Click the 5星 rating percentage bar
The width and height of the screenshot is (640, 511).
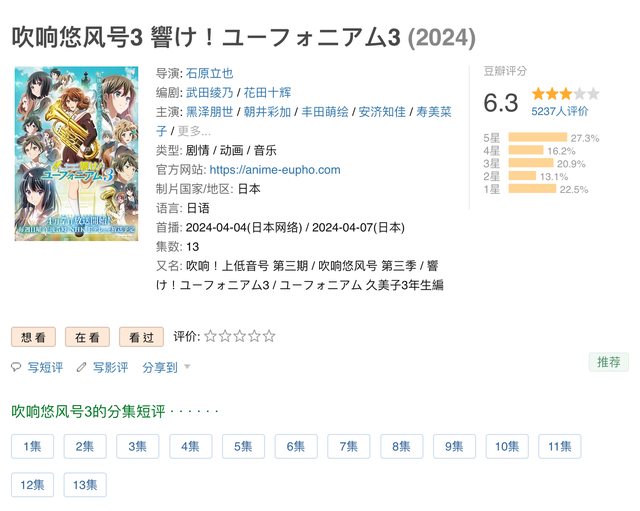click(538, 138)
